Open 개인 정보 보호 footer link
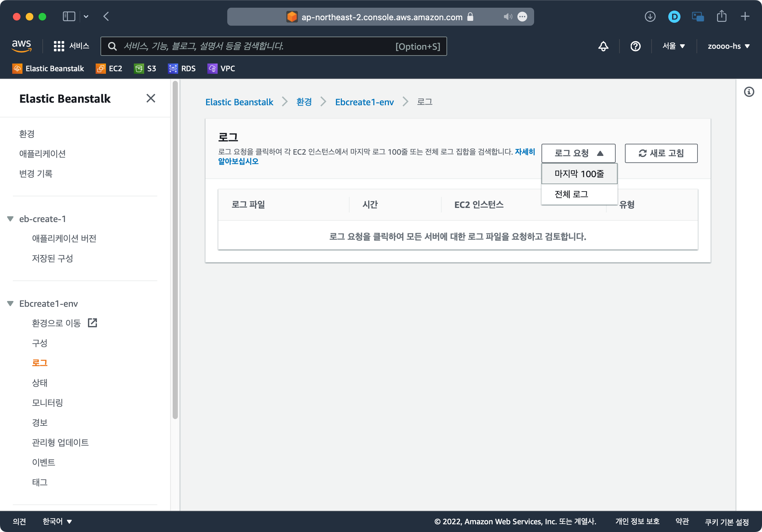 pyautogui.click(x=637, y=521)
